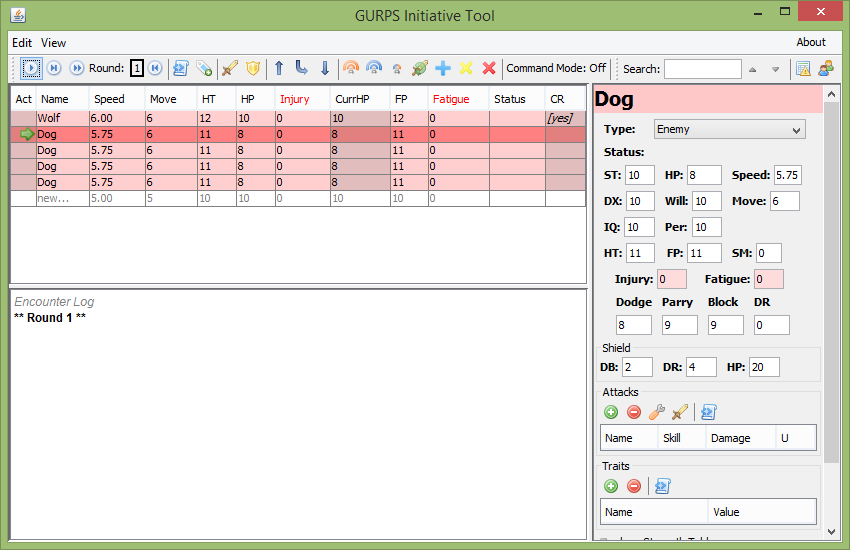Click the curved blue arrow icon
The image size is (850, 550).
point(301,68)
